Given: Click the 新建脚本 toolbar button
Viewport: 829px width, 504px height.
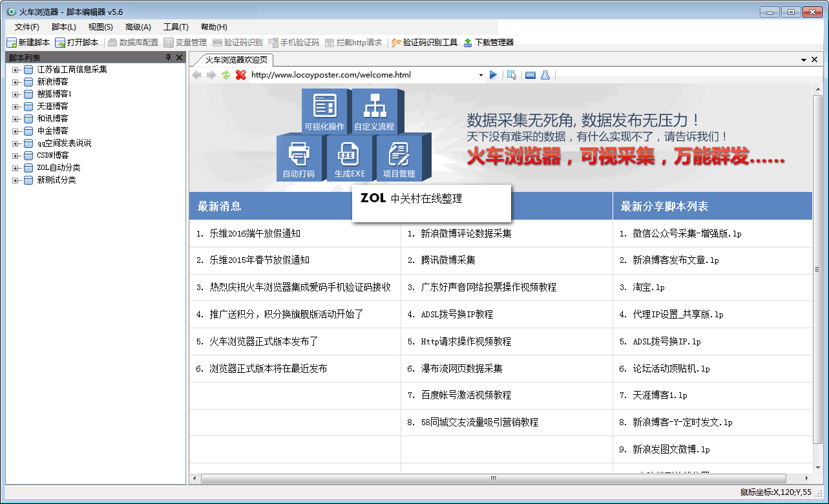Looking at the screenshot, I should click(28, 43).
